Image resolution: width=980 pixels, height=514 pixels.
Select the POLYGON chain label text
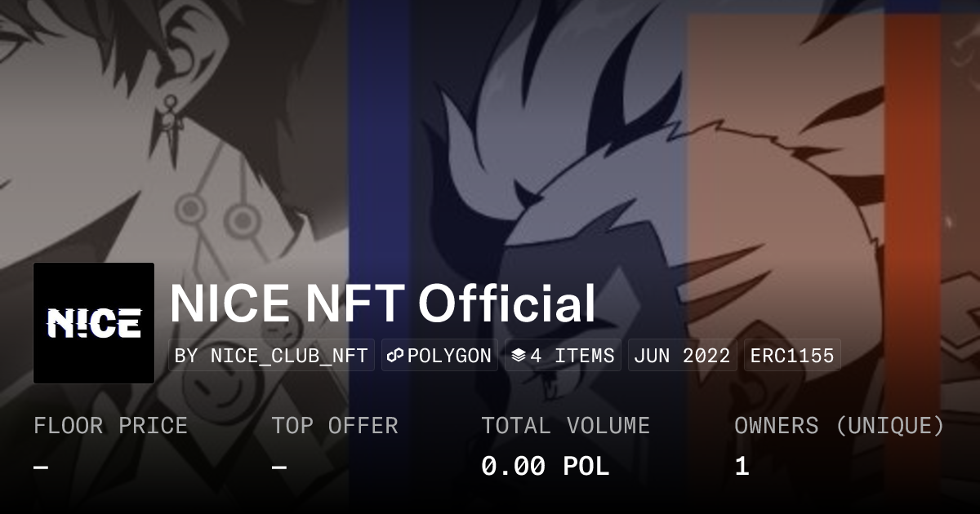point(449,356)
